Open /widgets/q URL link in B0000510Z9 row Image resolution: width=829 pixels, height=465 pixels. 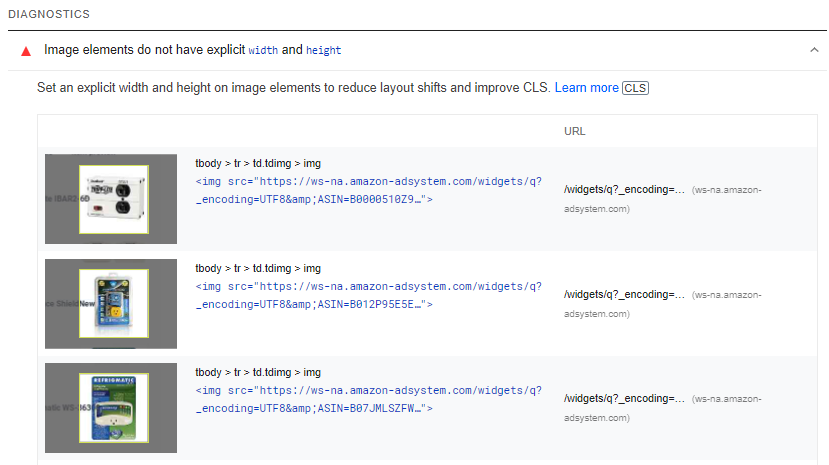coord(624,190)
